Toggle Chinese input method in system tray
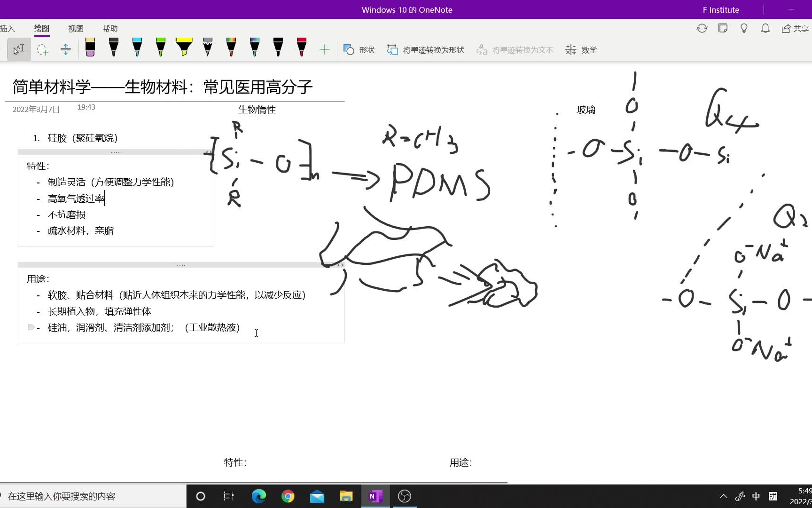The image size is (812, 508). coord(756,496)
